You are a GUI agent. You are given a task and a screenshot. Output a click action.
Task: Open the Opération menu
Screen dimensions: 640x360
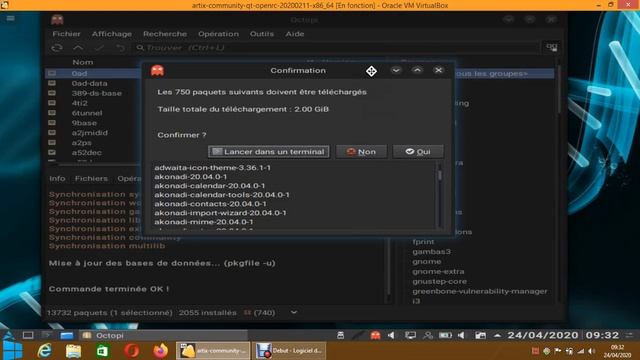pyautogui.click(x=218, y=34)
